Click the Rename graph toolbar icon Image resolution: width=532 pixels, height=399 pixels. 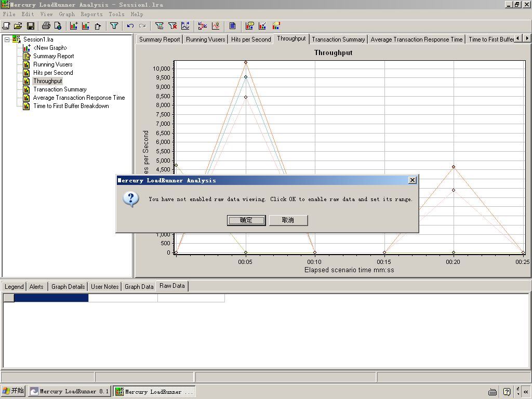98,26
